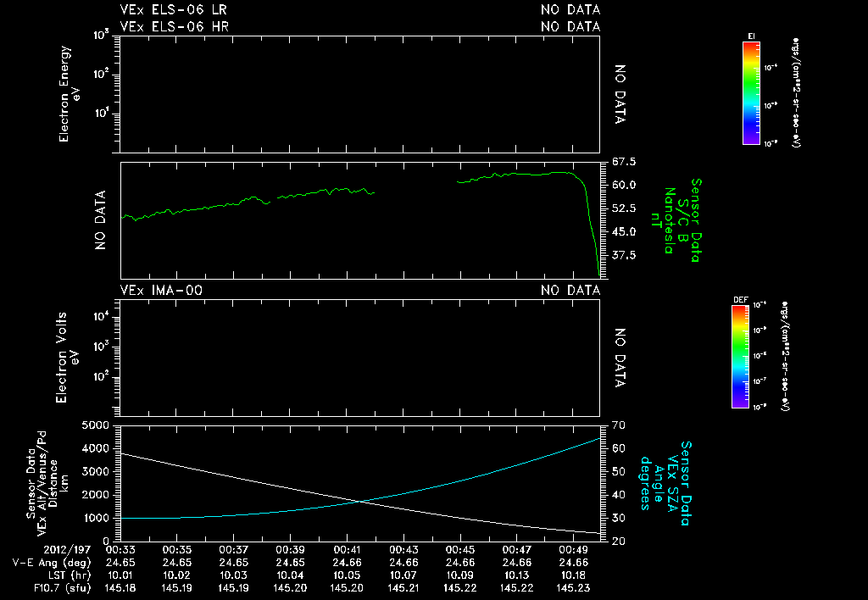The height and width of the screenshot is (600, 868).
Task: Click the F10.7 value 145.21
Action: [x=403, y=588]
